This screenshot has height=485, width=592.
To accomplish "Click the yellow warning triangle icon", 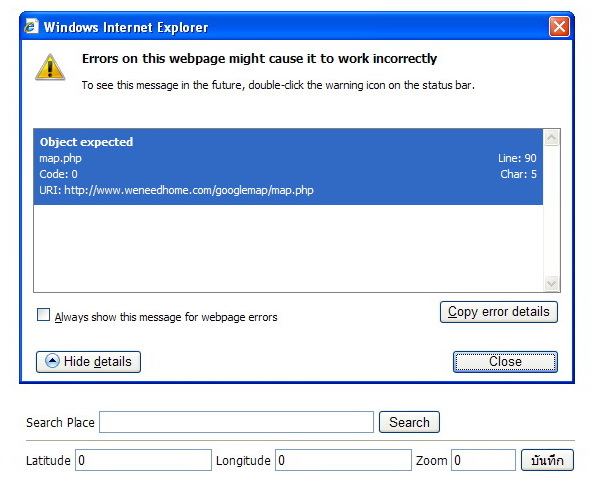I will pos(50,67).
